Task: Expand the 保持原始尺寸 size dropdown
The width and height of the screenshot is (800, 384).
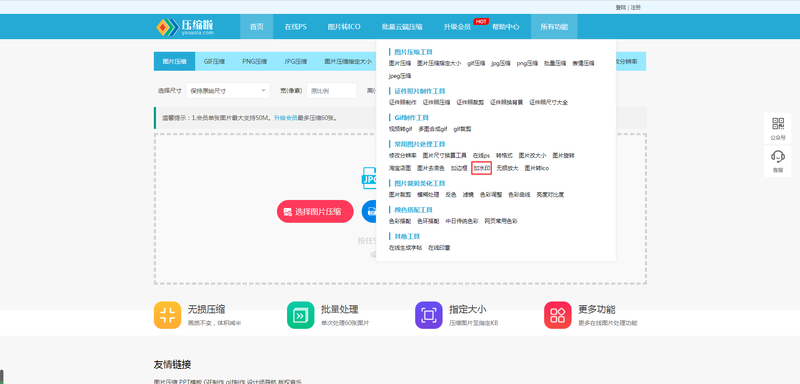Action: (228, 91)
